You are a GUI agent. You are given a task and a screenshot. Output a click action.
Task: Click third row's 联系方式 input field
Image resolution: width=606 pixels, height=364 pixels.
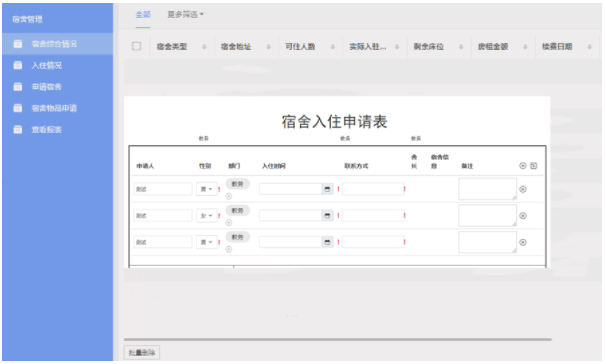pyautogui.click(x=373, y=242)
